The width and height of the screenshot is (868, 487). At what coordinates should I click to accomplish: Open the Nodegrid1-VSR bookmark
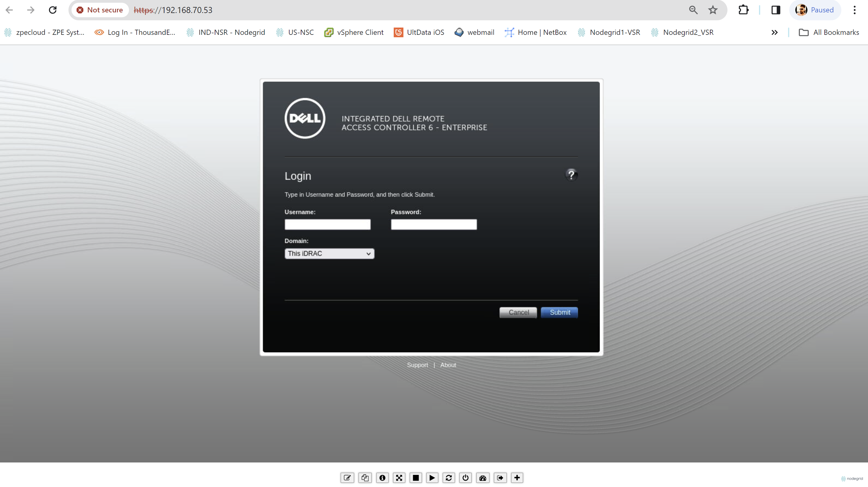609,32
